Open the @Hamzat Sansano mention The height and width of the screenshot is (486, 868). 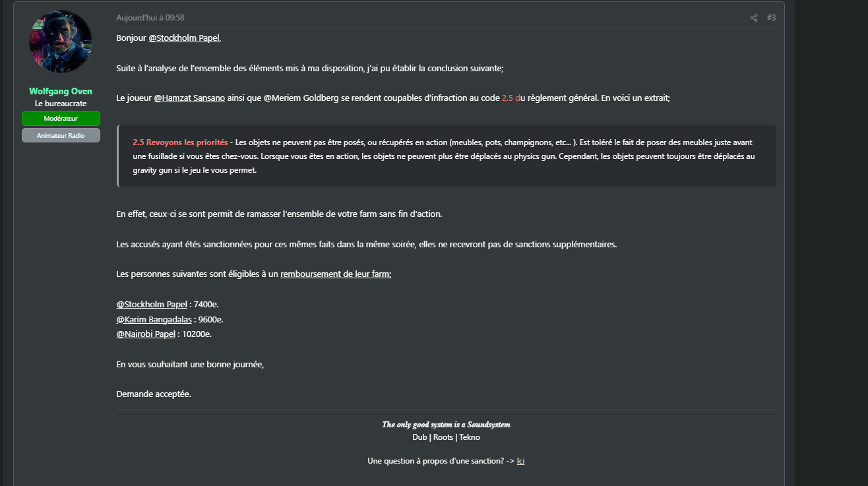click(x=189, y=98)
